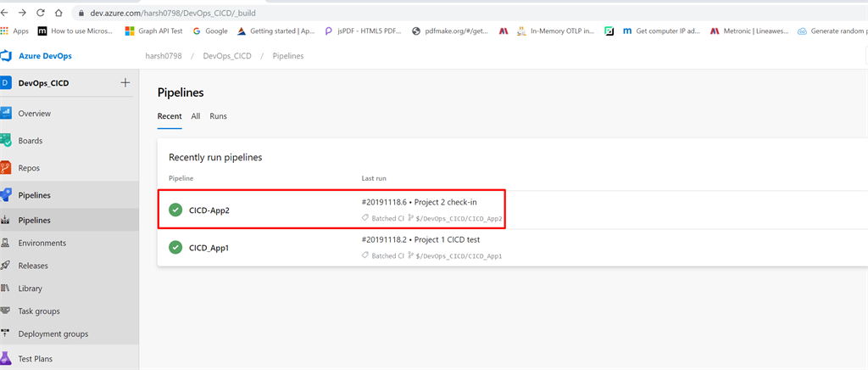Switch to the All tab
The image size is (868, 370).
point(196,116)
